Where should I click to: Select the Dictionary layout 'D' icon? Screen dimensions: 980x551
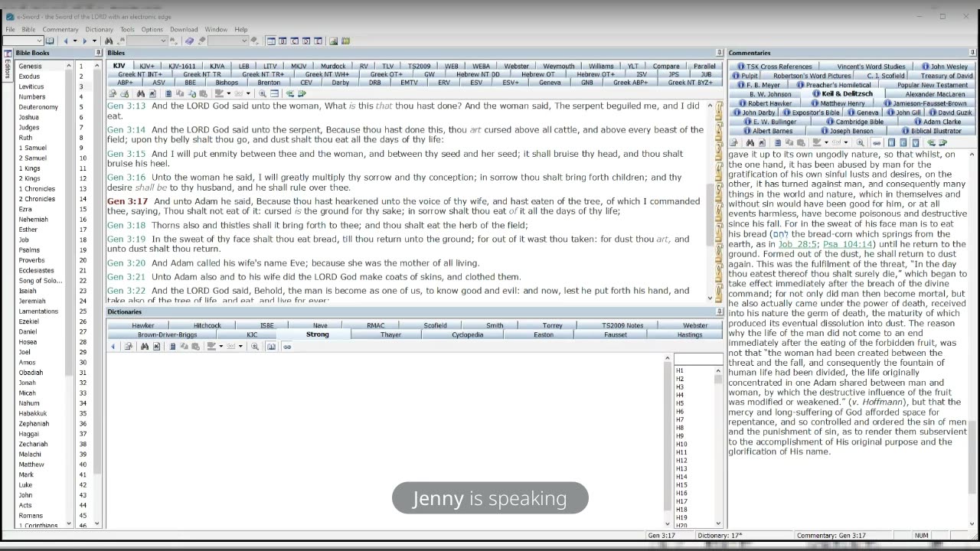(306, 41)
